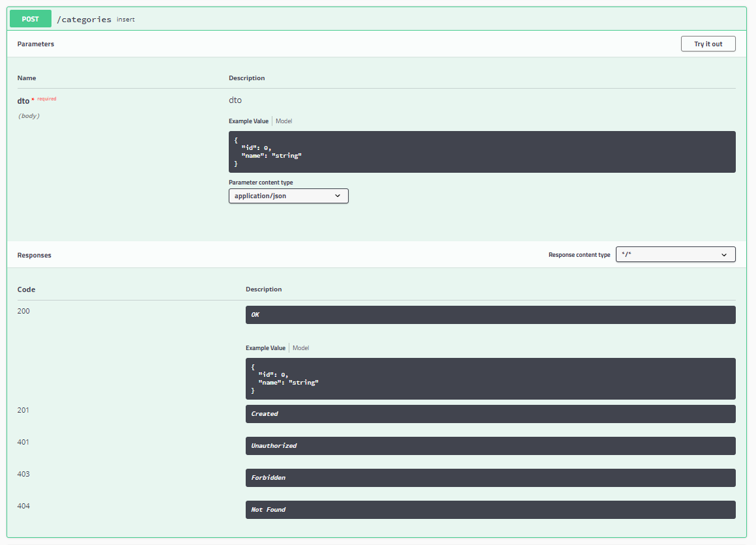Click the 401 Unauthorized response bar
This screenshot has width=756, height=545.
pos(490,445)
